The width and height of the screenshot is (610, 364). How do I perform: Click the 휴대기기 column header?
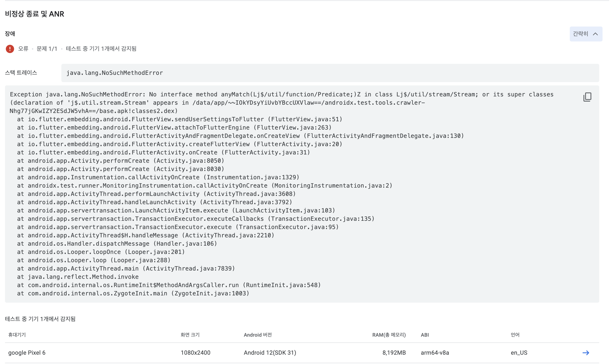17,335
